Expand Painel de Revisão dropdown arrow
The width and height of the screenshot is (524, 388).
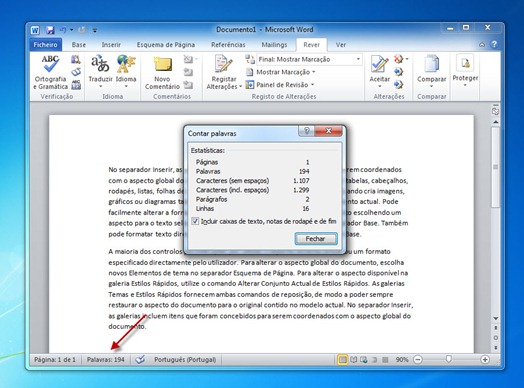312,85
